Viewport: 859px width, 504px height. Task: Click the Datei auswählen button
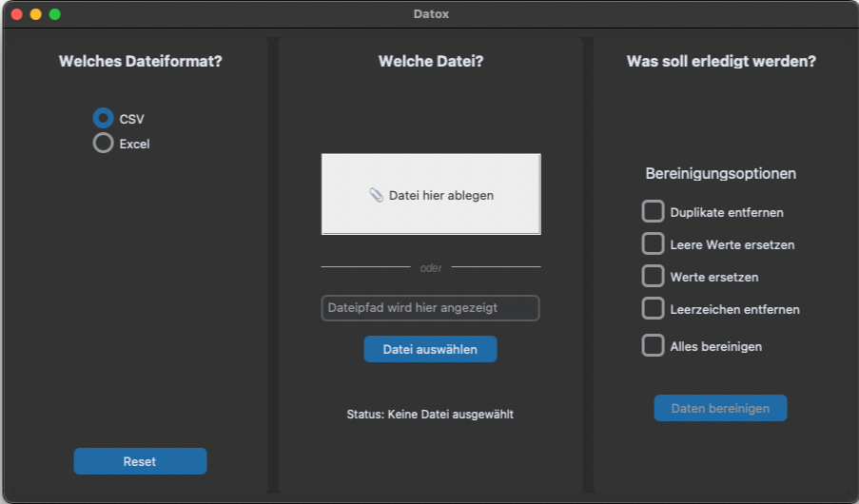pyautogui.click(x=430, y=349)
